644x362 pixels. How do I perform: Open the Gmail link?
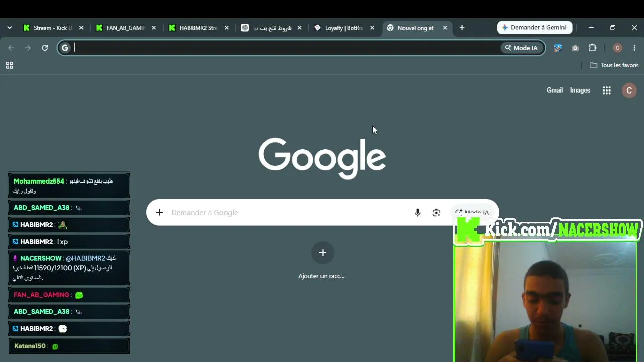[x=555, y=90]
